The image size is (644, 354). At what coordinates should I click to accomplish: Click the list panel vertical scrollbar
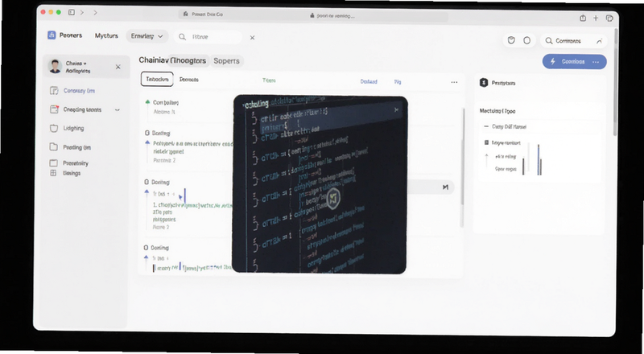click(462, 156)
